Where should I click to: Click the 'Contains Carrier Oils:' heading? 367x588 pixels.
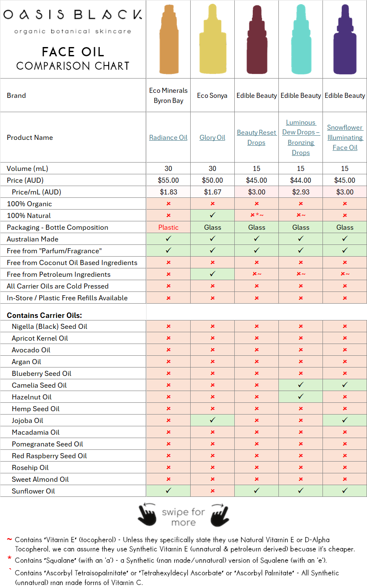(45, 315)
